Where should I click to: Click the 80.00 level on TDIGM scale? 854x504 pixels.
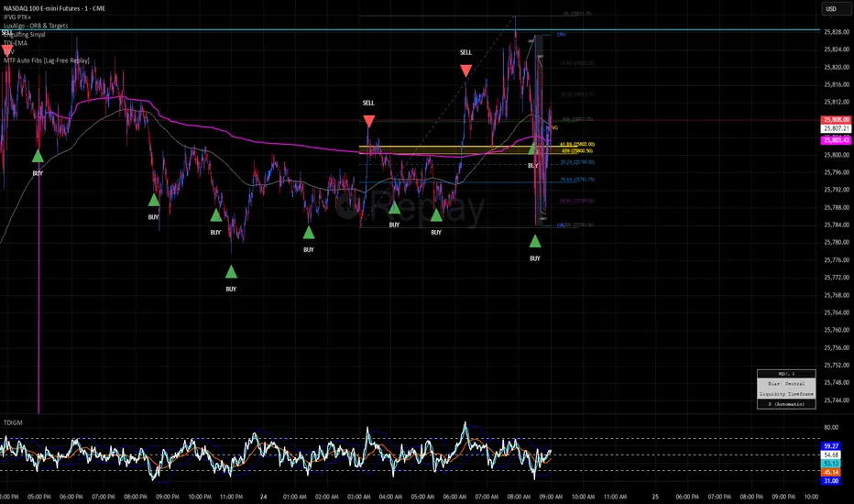[831, 428]
